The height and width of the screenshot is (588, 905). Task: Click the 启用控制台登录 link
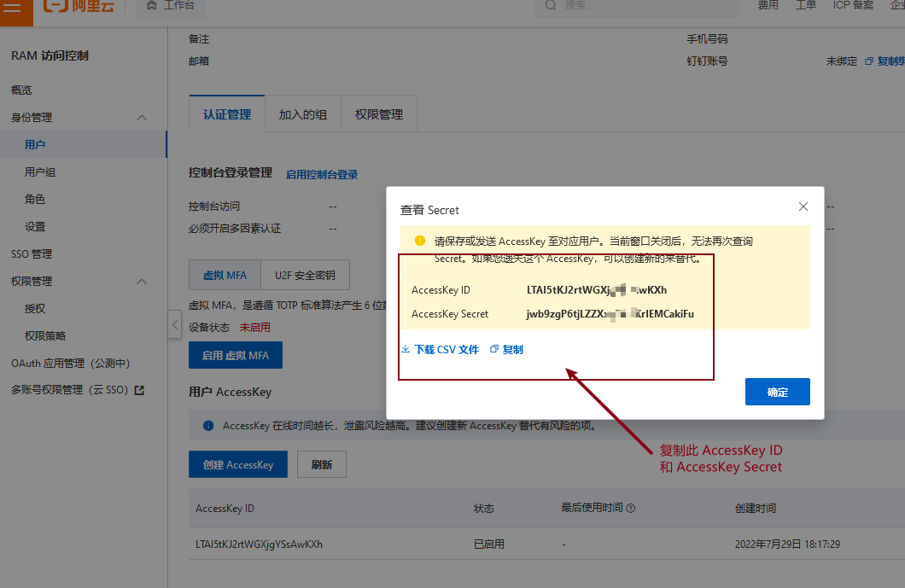(x=322, y=175)
